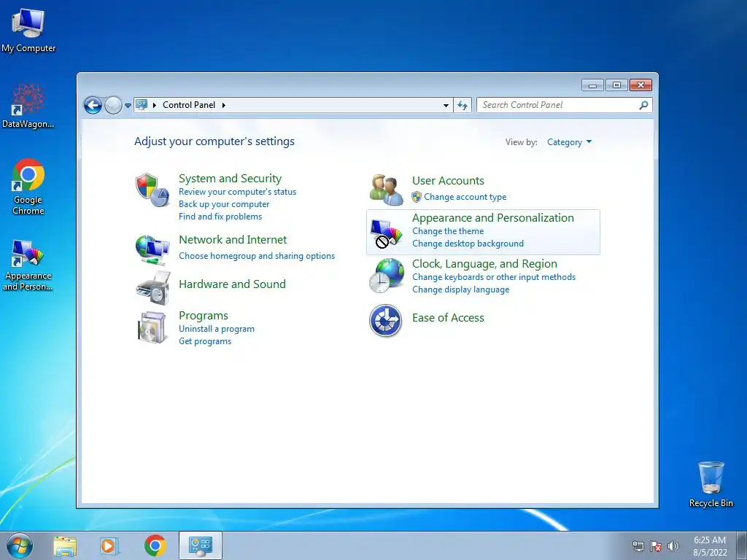Open the Action Center flag tray icon
This screenshot has width=747, height=560.
656,547
